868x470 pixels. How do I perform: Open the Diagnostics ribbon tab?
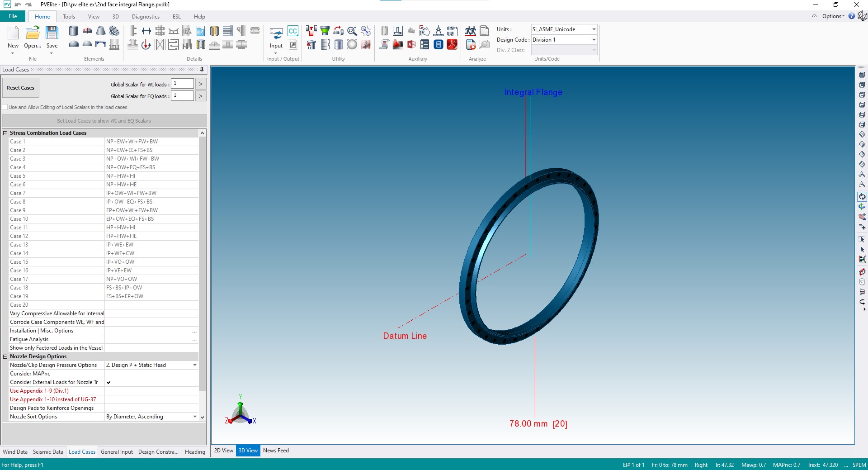tap(146, 17)
